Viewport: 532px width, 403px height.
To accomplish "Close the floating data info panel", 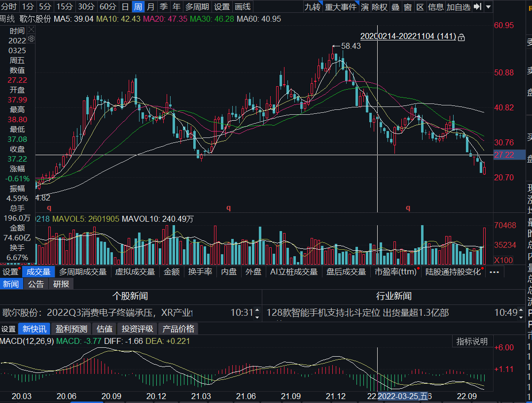I will click(31, 30).
